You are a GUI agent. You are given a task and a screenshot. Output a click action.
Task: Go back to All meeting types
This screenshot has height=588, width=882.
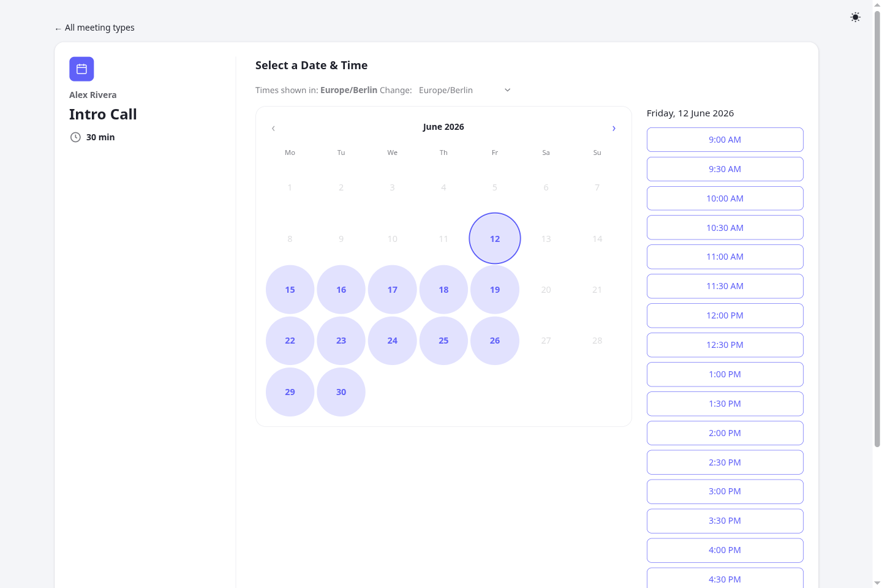[x=94, y=28]
